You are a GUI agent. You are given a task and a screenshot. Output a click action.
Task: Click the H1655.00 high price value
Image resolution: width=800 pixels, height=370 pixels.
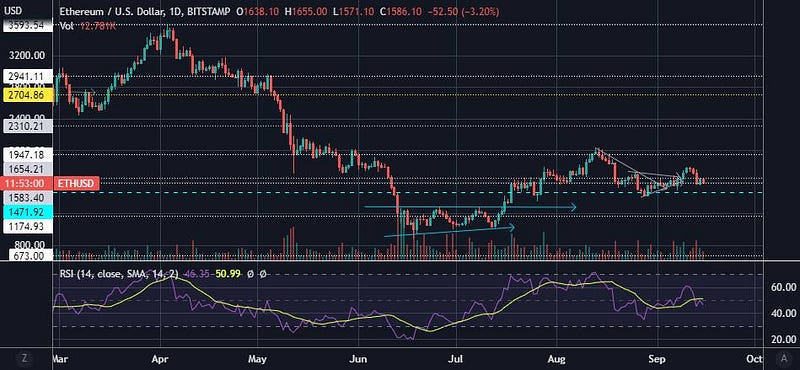[x=306, y=11]
